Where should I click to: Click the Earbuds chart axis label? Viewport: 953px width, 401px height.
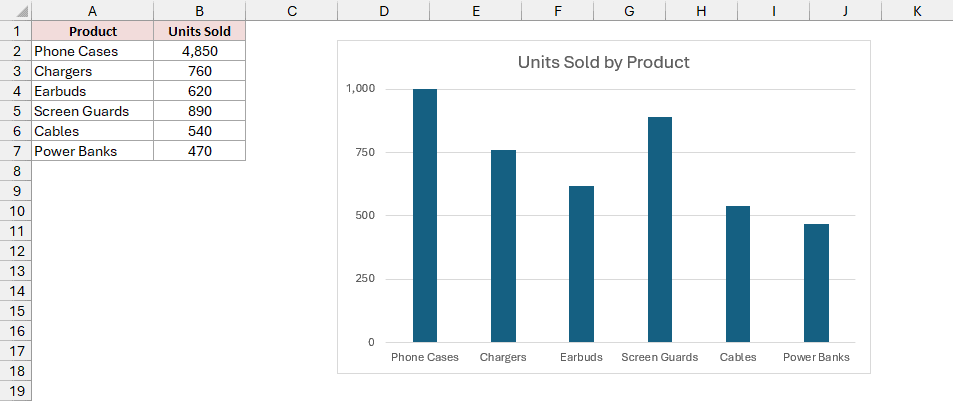pyautogui.click(x=582, y=357)
